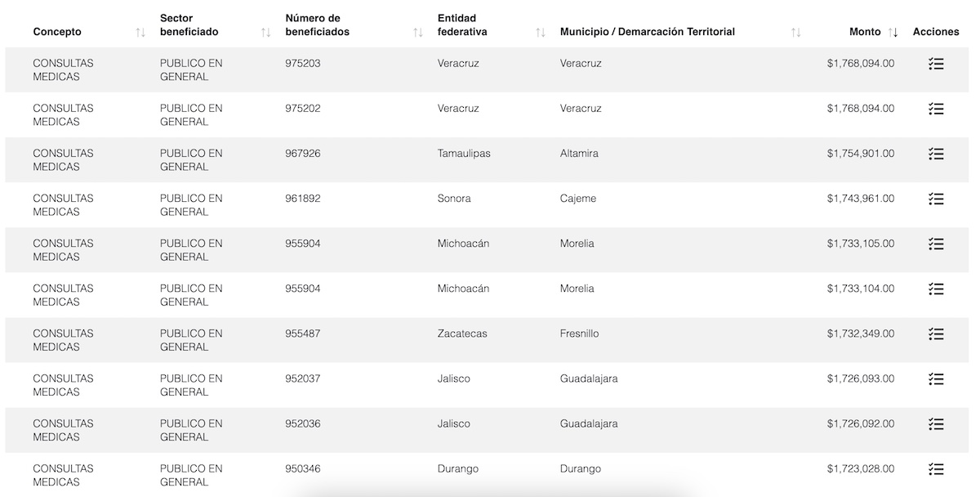Open actions for Morelia row with $1,733,105.00

click(936, 244)
